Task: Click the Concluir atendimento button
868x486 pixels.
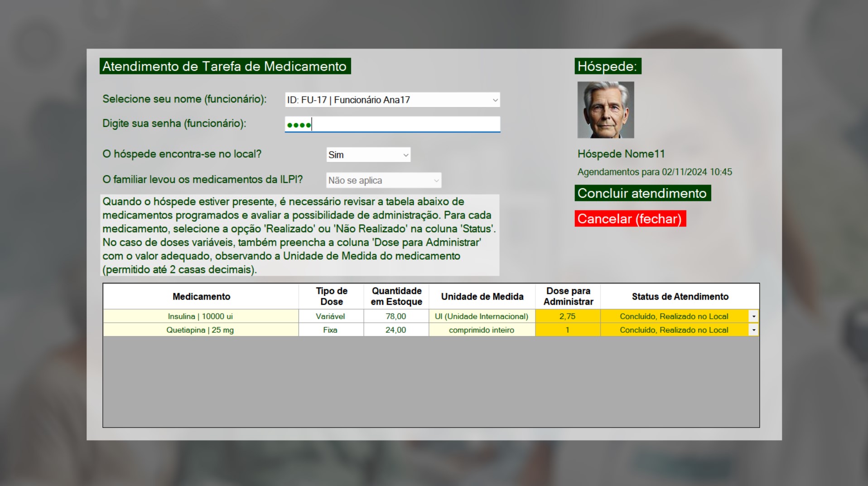Action: [642, 193]
